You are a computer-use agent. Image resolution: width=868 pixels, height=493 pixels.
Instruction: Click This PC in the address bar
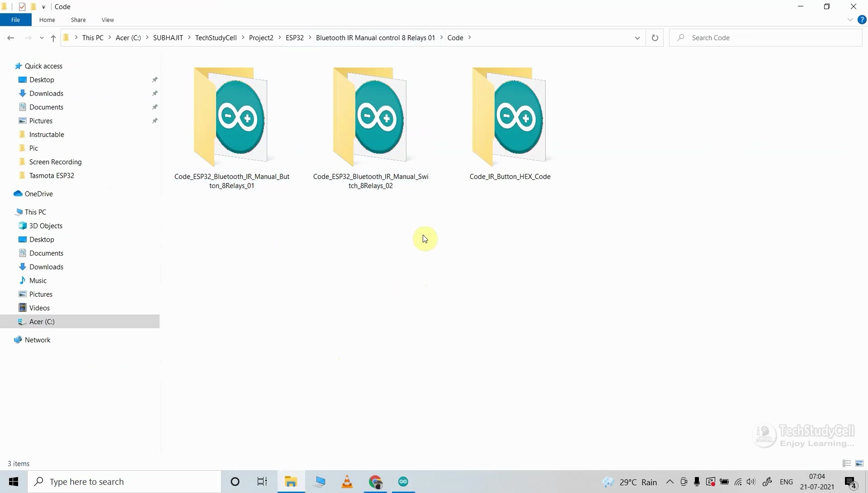click(93, 38)
